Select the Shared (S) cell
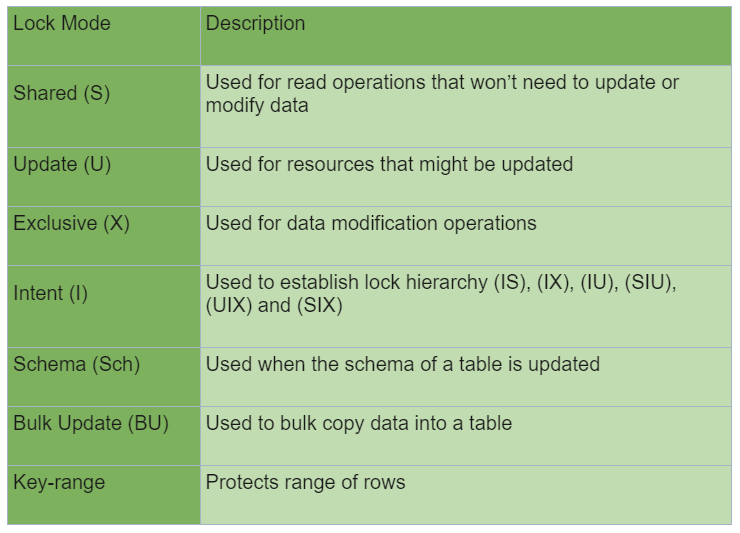Image resolution: width=740 pixels, height=533 pixels. [x=104, y=107]
